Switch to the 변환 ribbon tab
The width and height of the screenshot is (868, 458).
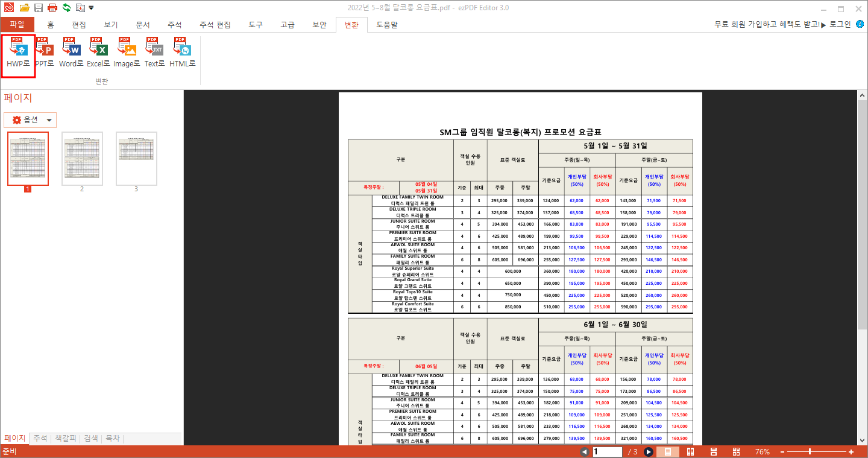click(x=351, y=25)
